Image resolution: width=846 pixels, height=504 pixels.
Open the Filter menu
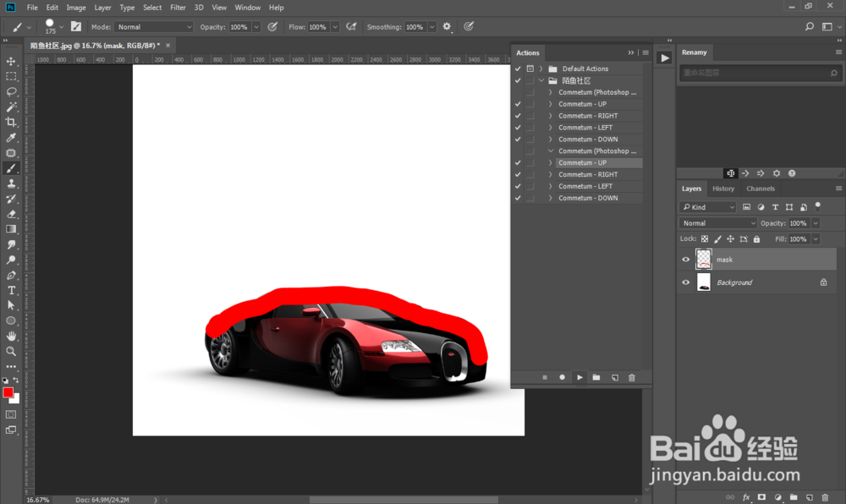tap(178, 8)
